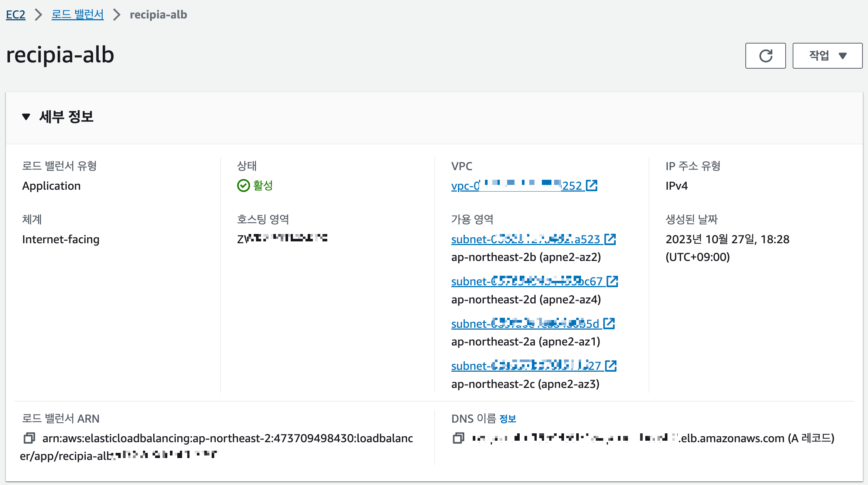
Task: Open subnet link ending in 5d
Action: (x=524, y=324)
